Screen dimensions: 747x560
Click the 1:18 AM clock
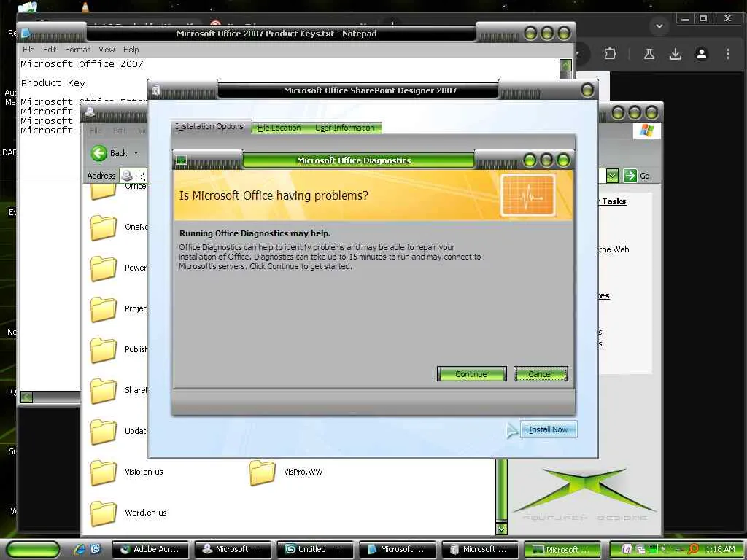[720, 549]
